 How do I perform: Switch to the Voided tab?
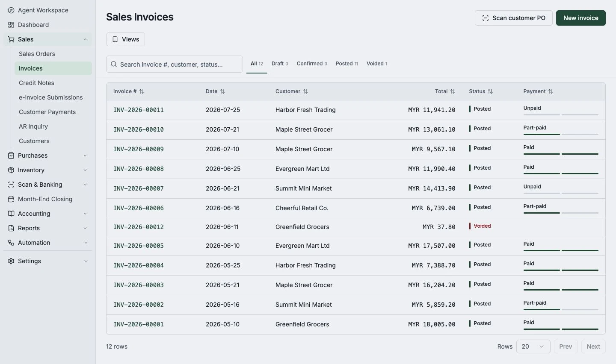(377, 64)
